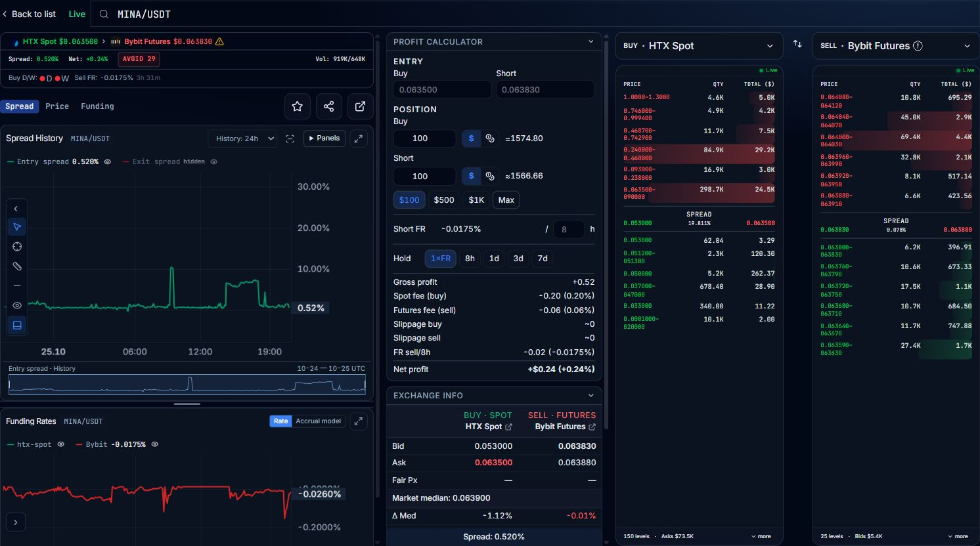Open Bybit Futures external link in Exchange Info
The width and height of the screenshot is (980, 546).
click(x=592, y=427)
